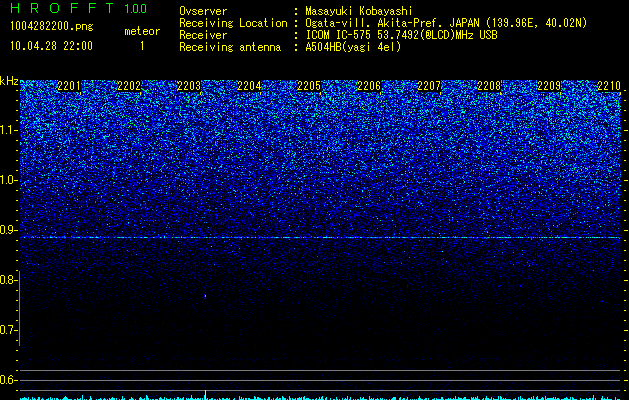Click the meteor label
The height and width of the screenshot is (400, 629).
[x=142, y=31]
